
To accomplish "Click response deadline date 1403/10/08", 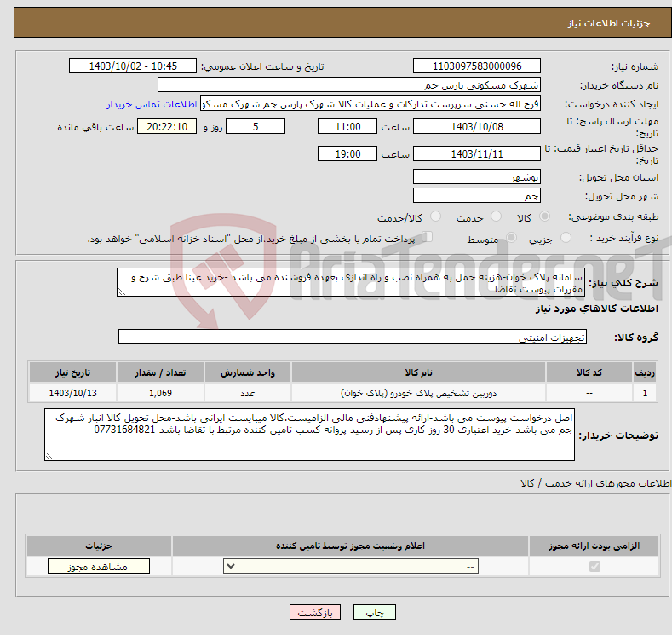I will (x=477, y=126).
